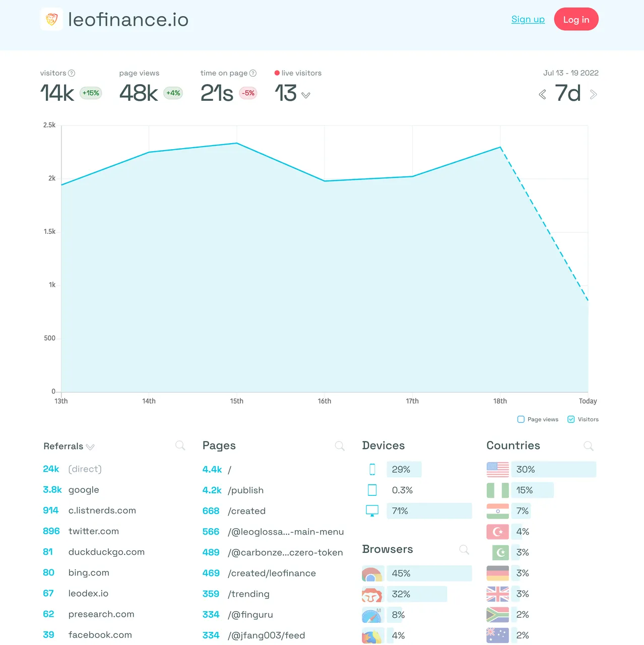Click the 71% desktop usage bar

point(429,511)
